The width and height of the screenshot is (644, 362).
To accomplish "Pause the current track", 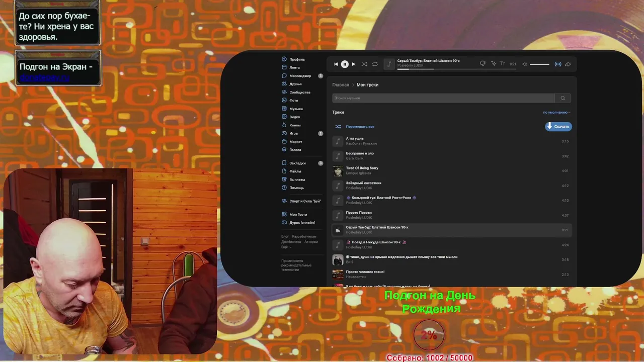I will click(x=345, y=64).
